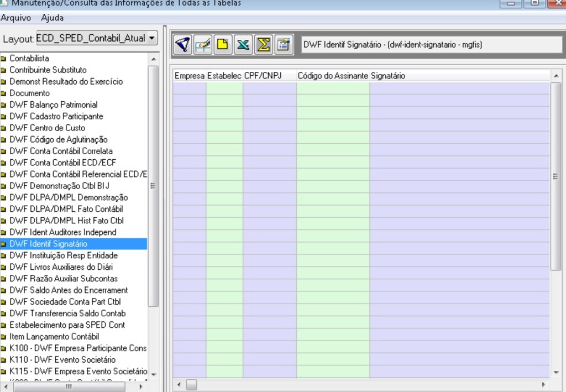This screenshot has width=566, height=392.
Task: Select DWF Conta Contábil ECD/ECF
Action: [63, 163]
